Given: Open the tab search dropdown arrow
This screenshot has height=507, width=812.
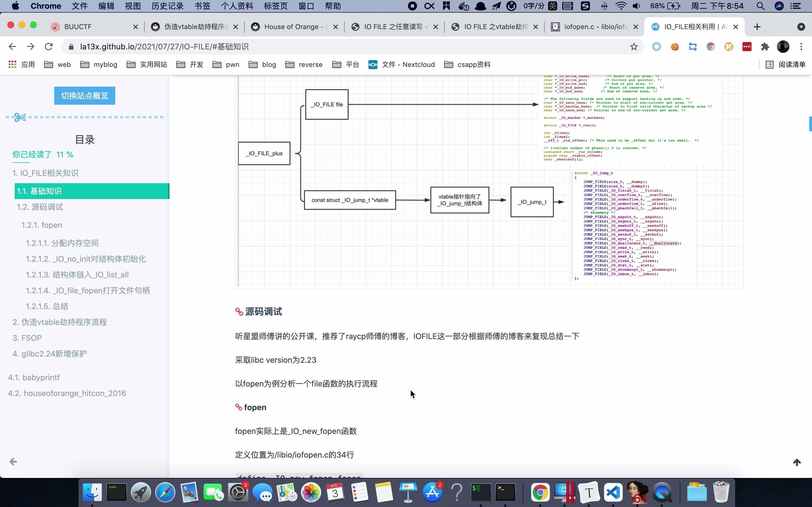Looking at the screenshot, I should (x=801, y=27).
